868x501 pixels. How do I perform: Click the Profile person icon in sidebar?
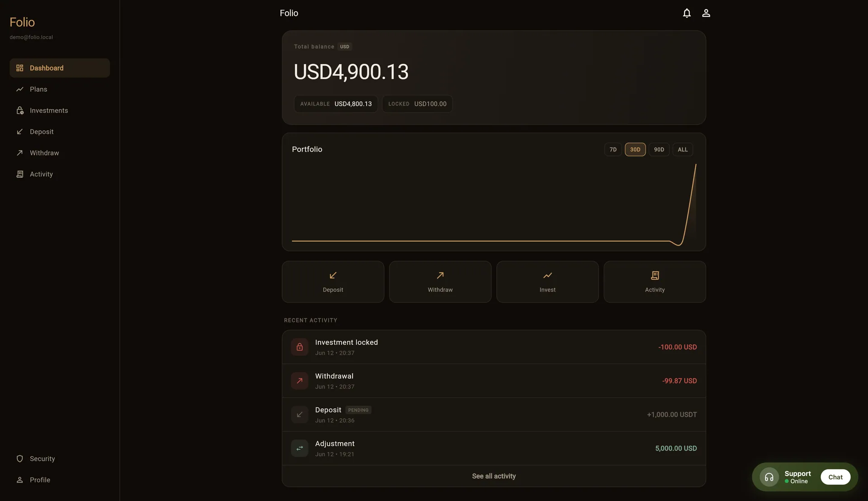click(x=20, y=480)
